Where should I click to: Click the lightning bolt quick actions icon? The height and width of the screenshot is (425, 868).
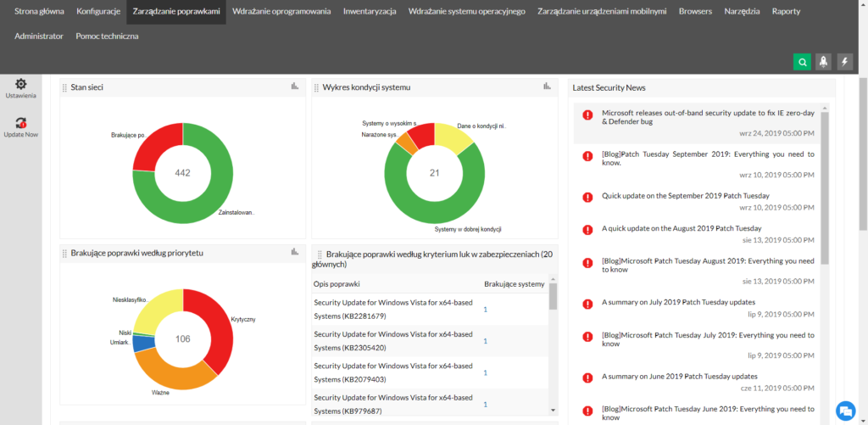coord(844,61)
